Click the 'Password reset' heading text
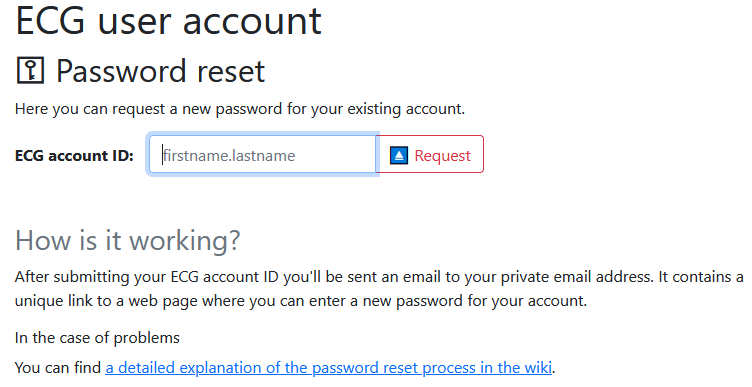This screenshot has width=752, height=387. (x=161, y=71)
